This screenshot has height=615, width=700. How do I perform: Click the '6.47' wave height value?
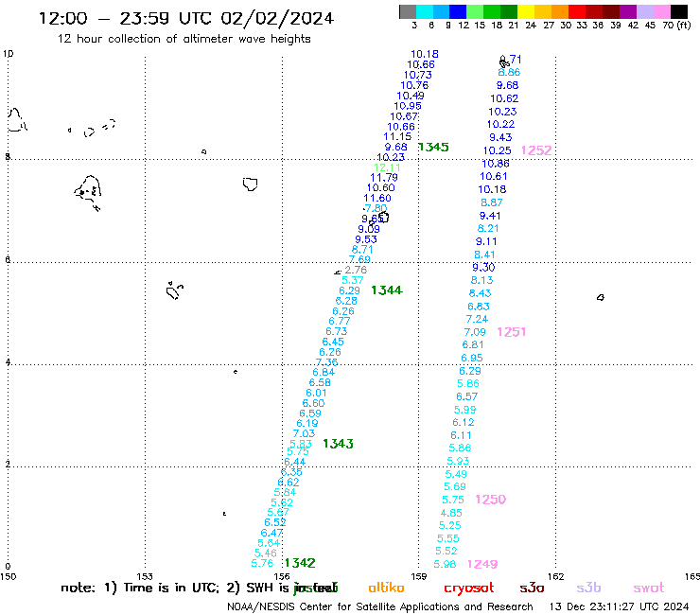click(271, 533)
